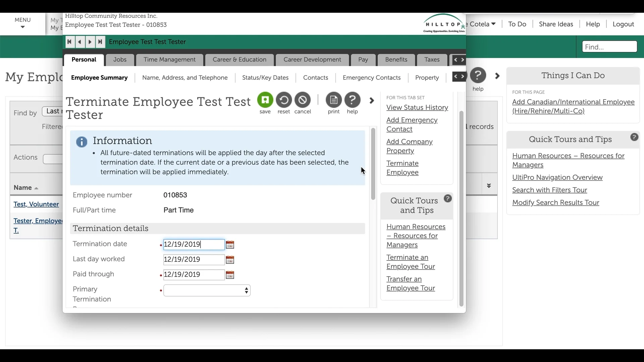Click Logout in top bar

pyautogui.click(x=623, y=24)
